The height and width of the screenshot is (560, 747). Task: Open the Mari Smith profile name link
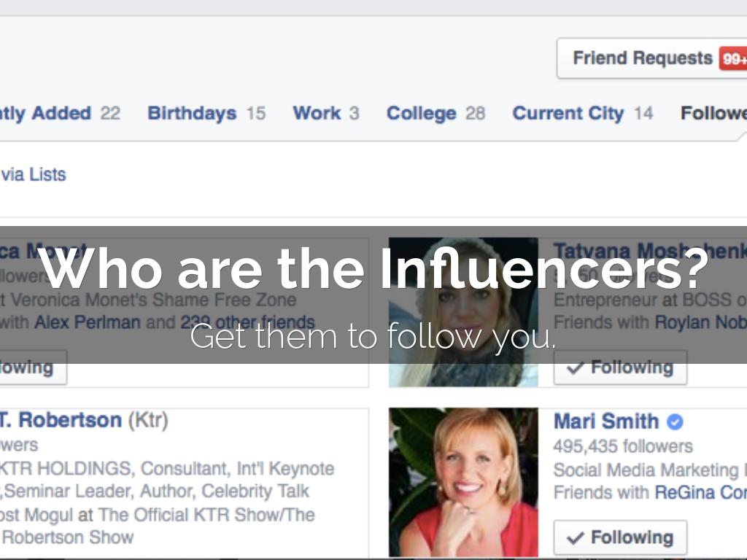click(x=605, y=421)
